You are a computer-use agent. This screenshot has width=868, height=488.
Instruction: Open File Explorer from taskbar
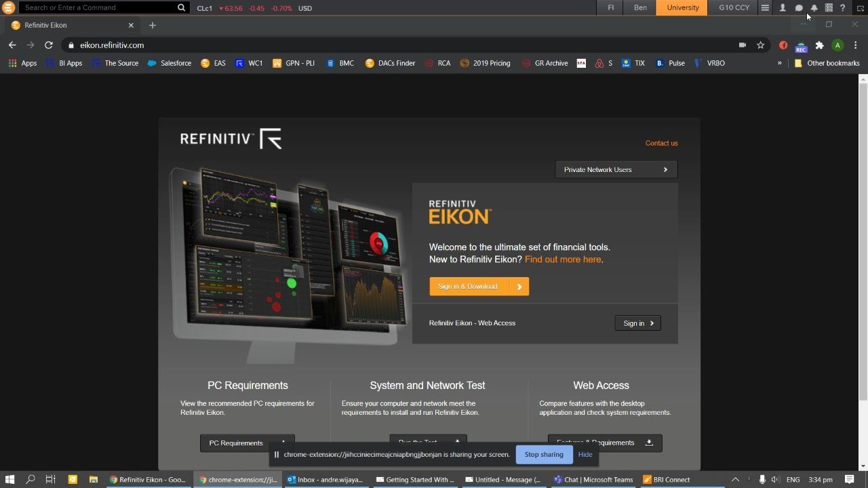[94, 479]
